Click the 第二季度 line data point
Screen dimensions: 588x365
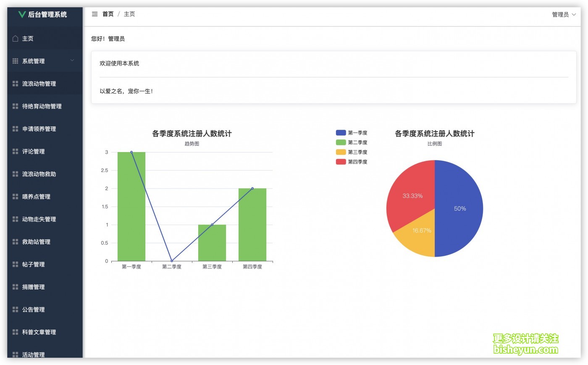(x=172, y=261)
